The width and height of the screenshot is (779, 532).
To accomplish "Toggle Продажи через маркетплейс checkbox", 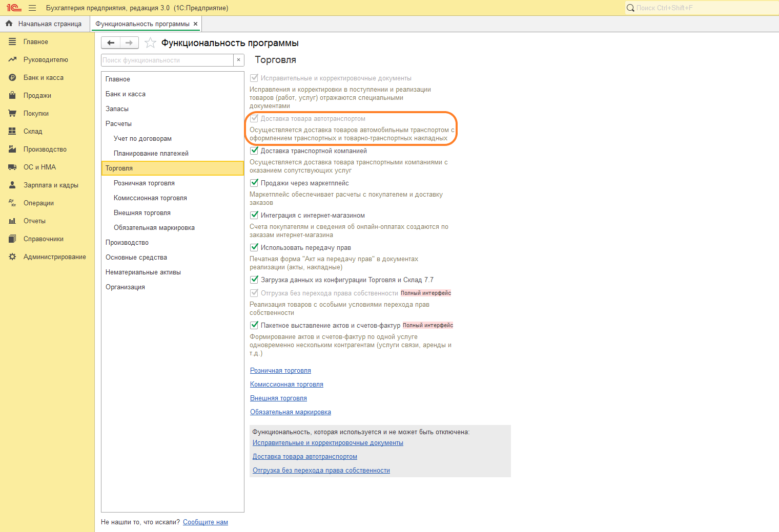I will point(254,183).
